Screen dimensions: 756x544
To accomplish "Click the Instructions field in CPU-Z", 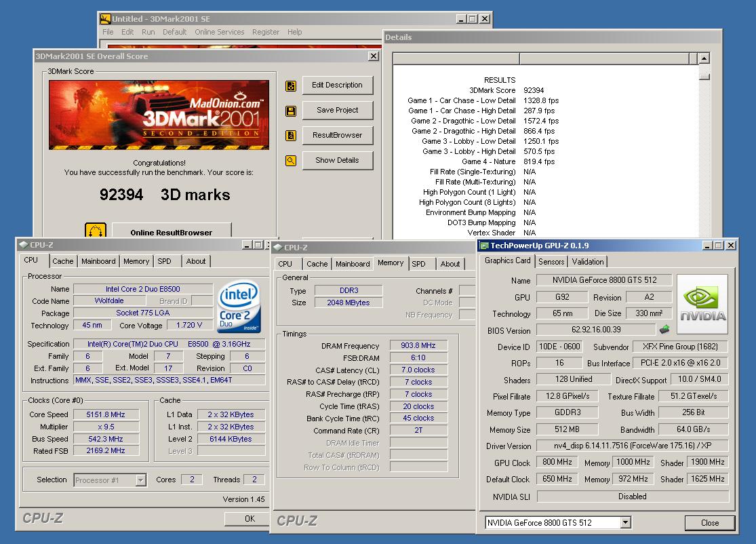I will [x=170, y=380].
